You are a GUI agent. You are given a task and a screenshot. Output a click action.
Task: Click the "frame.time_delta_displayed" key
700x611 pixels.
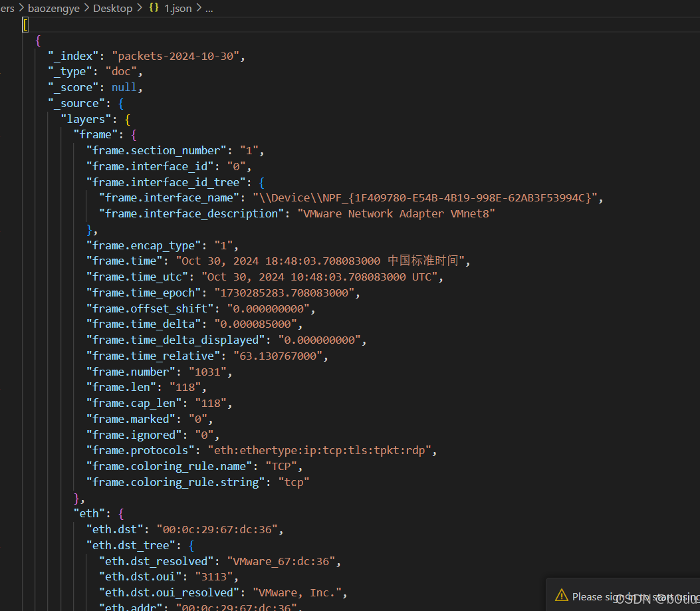click(175, 340)
